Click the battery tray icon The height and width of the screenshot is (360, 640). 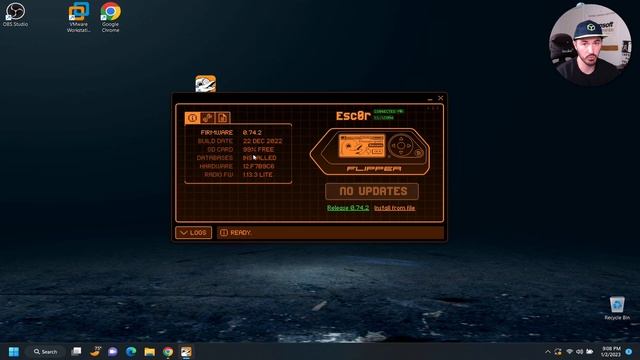point(589,351)
